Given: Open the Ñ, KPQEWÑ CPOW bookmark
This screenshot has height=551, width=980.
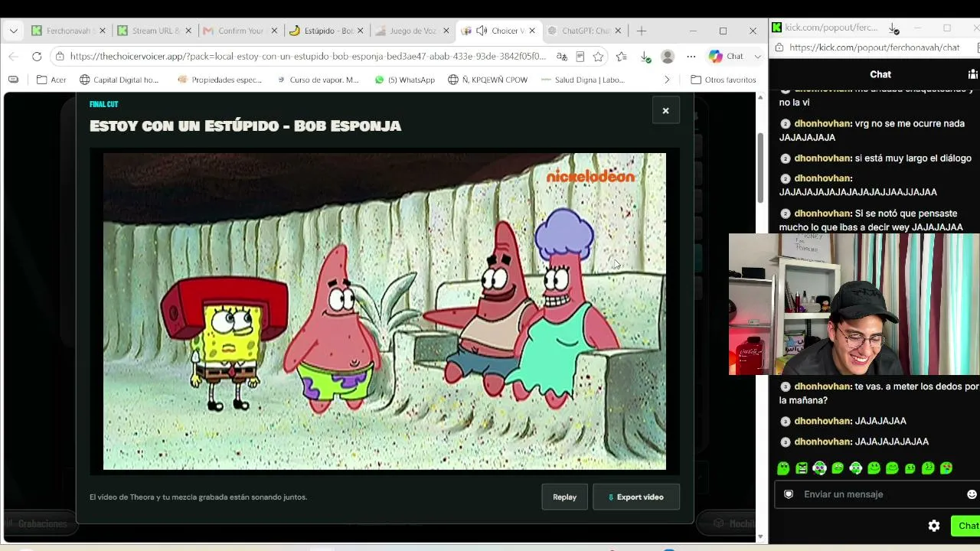Looking at the screenshot, I should click(x=488, y=80).
